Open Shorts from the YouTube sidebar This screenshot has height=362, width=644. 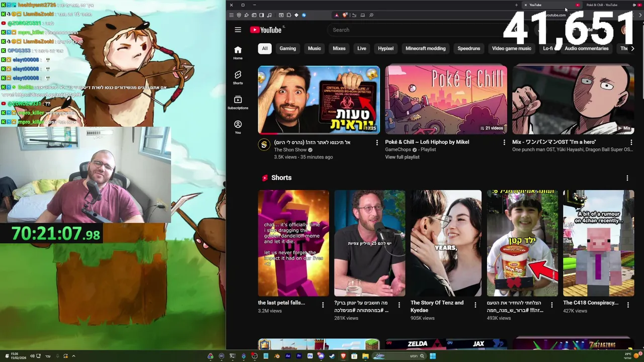[237, 77]
